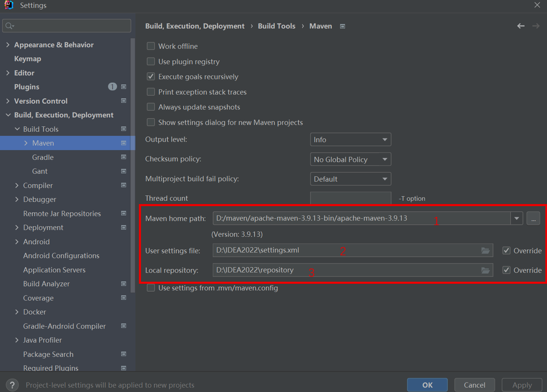This screenshot has width=547, height=392.
Task: Open folder browser for User settings file
Action: 485,250
